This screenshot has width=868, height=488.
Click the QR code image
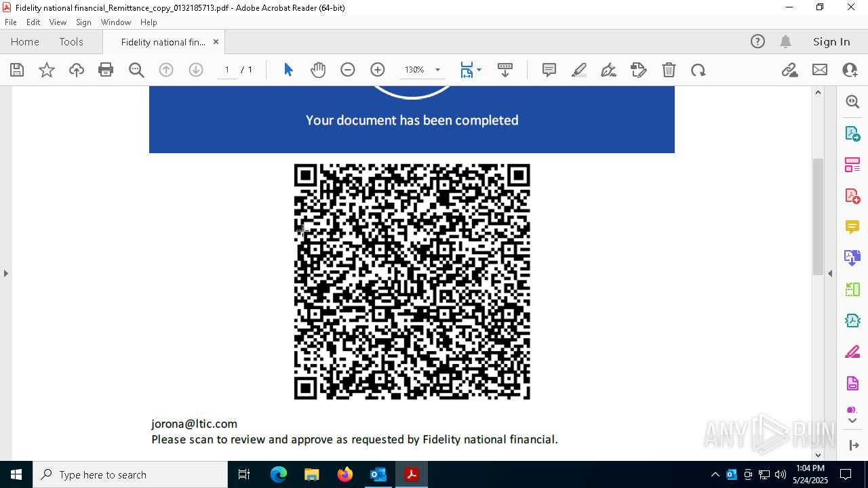coord(412,281)
